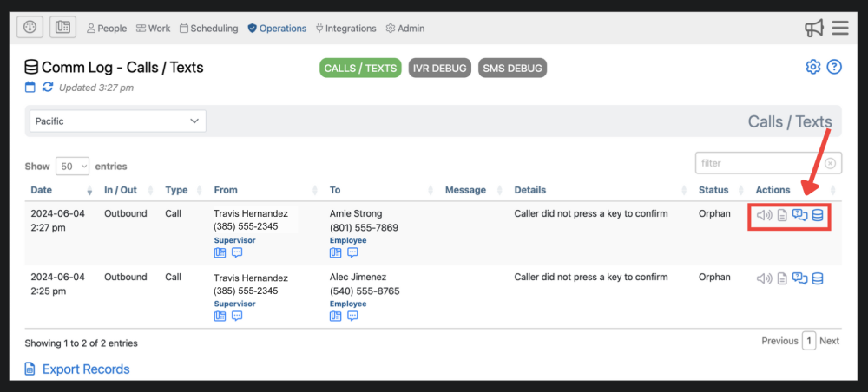Open database record icon for Amie Strong call

tap(818, 215)
